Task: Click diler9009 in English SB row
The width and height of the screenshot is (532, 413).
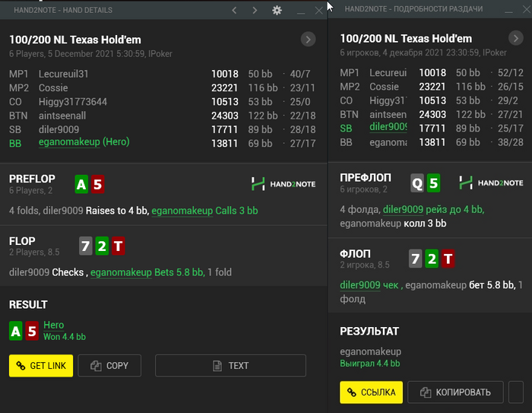Action: tap(59, 130)
